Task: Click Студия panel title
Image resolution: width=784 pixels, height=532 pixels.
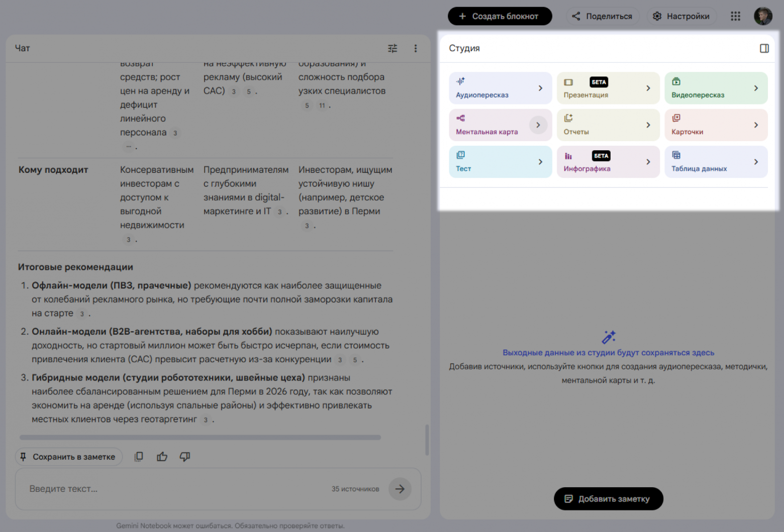Action: coord(464,48)
